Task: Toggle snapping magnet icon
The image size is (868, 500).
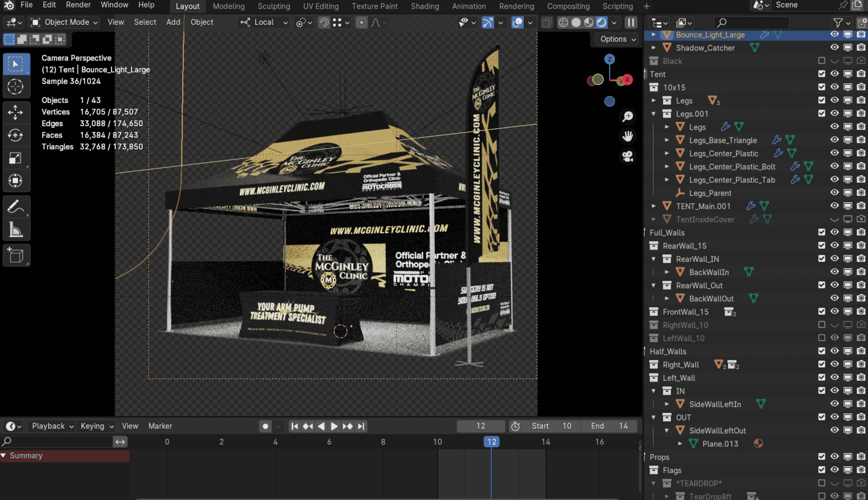Action: point(324,22)
